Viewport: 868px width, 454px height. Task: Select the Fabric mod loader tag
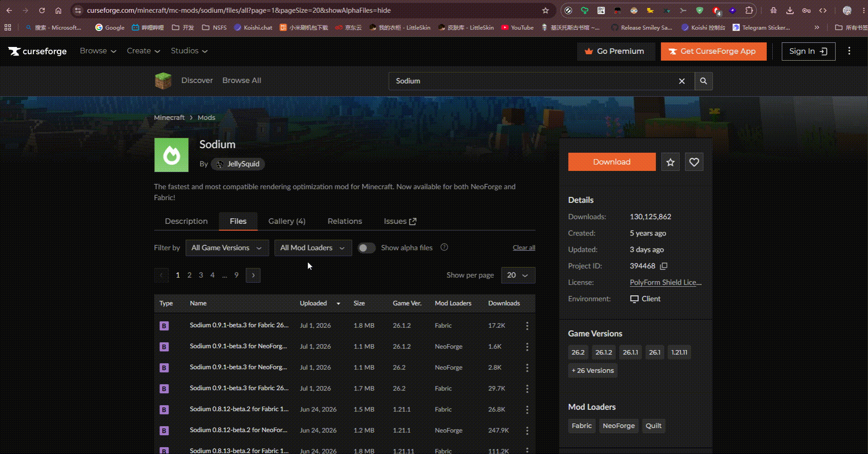[x=582, y=426]
